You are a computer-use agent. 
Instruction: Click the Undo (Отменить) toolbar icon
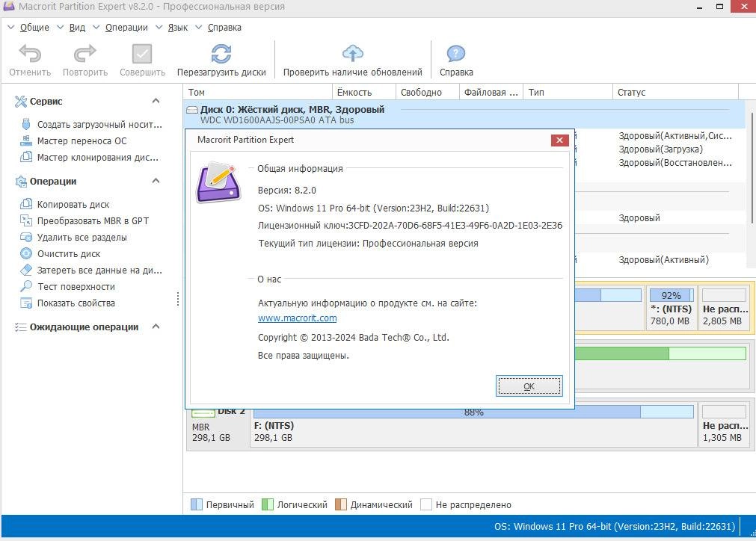30,54
